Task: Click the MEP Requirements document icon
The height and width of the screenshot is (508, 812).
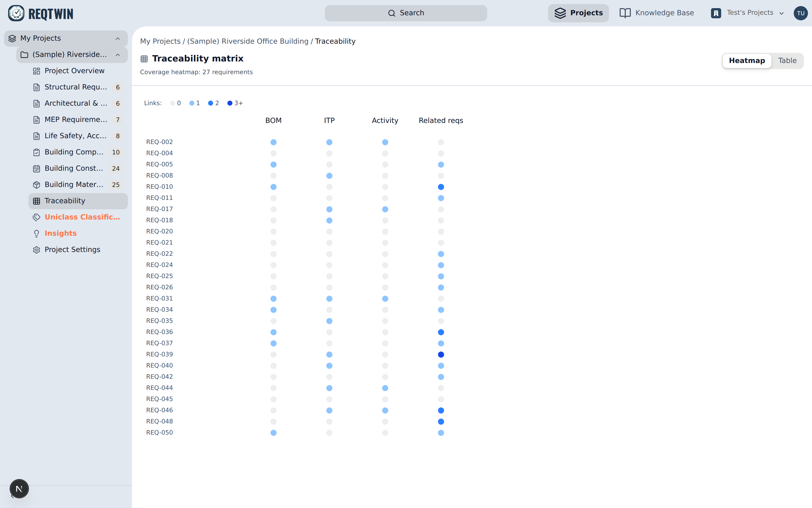Action: click(37, 120)
